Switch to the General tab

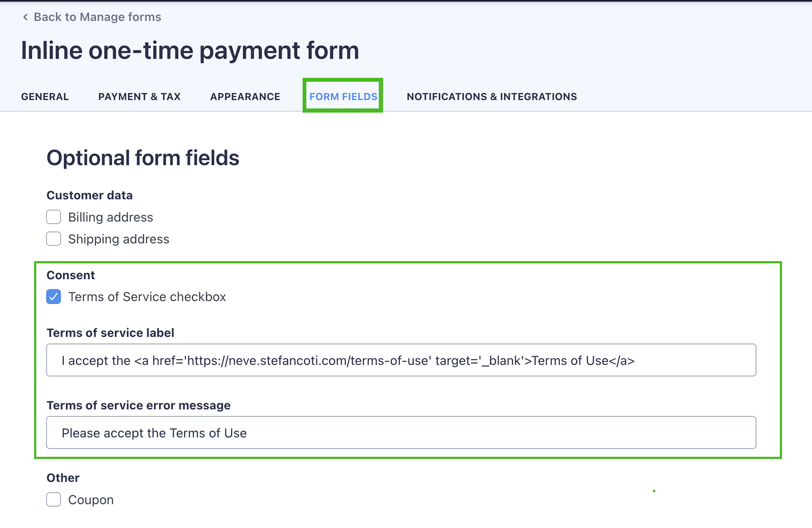point(44,96)
